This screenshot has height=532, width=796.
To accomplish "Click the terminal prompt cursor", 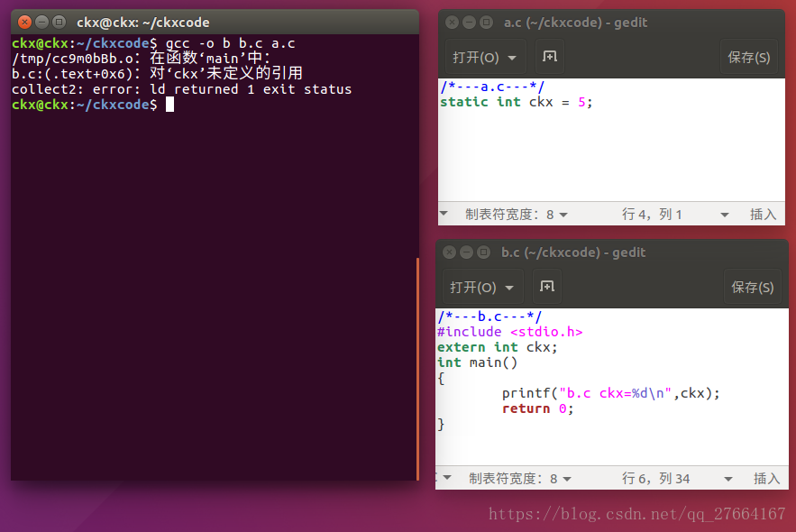I will point(170,105).
